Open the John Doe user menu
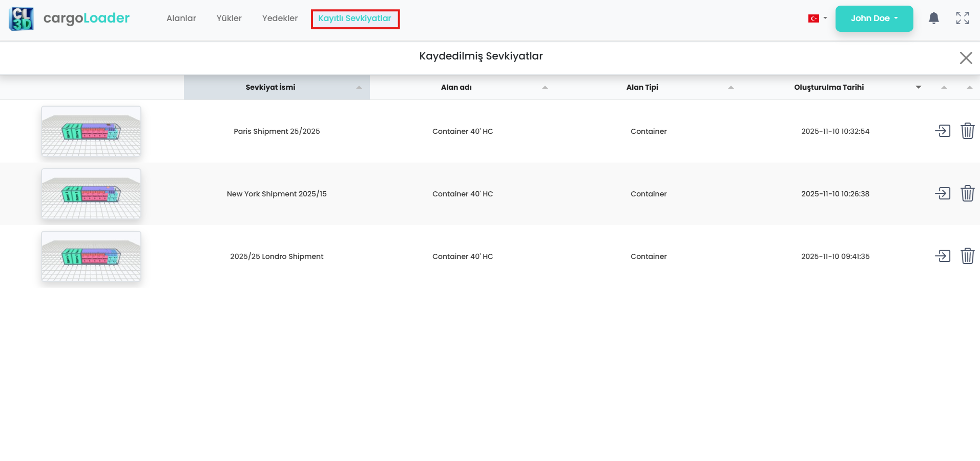This screenshot has width=980, height=461. [874, 18]
